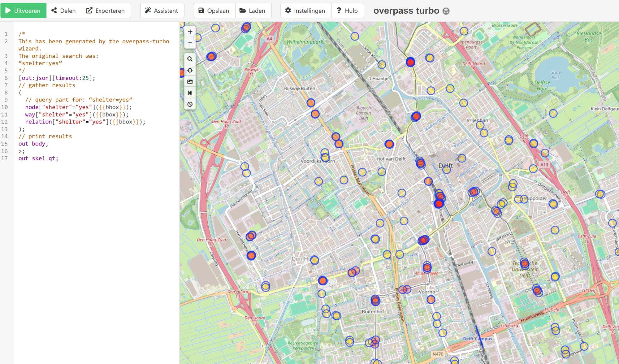Click the A4 motorway shield on map
This screenshot has height=364, width=619.
click(269, 39)
